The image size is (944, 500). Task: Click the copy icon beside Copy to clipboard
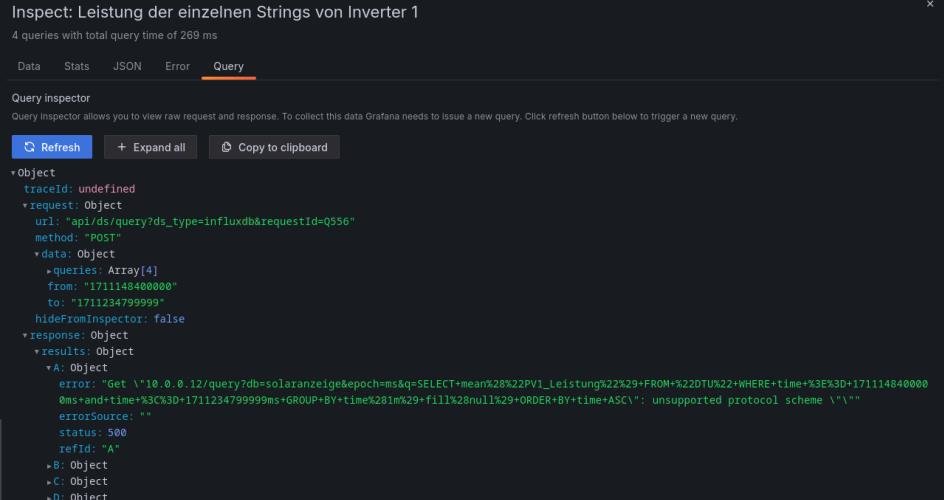click(227, 147)
